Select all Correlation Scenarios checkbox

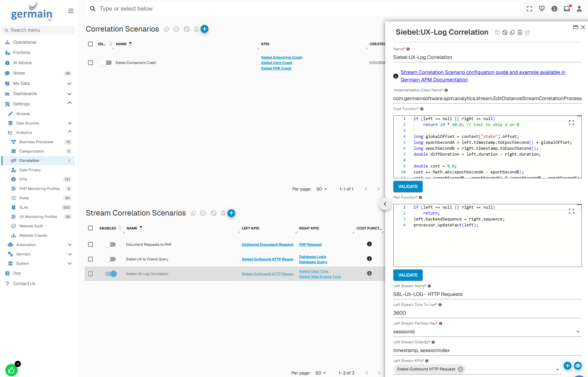tap(90, 44)
